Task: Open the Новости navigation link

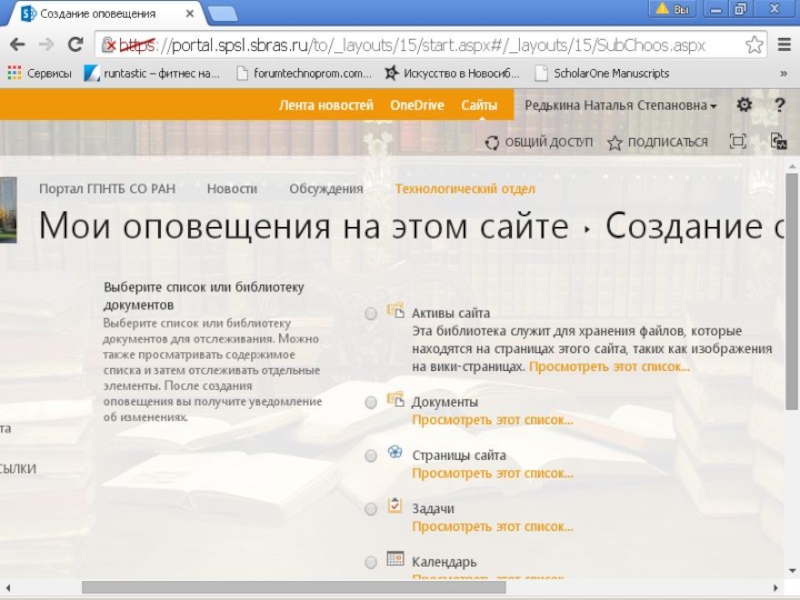Action: (x=232, y=188)
